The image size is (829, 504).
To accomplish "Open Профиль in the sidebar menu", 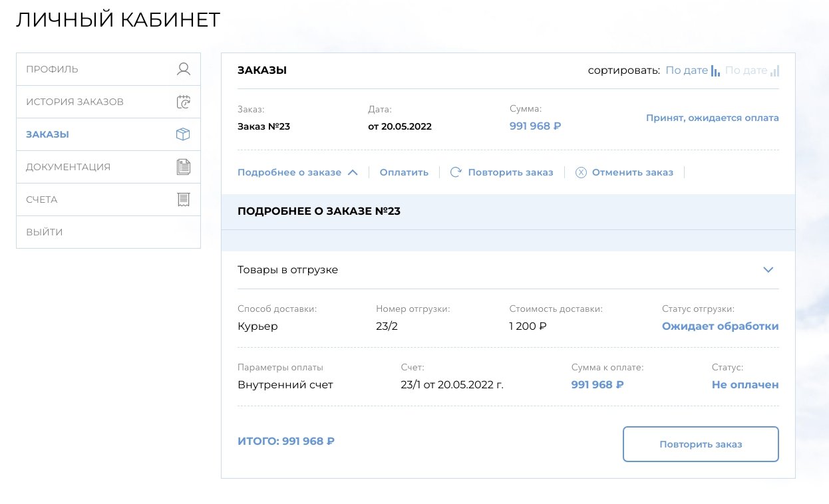I will [x=52, y=69].
